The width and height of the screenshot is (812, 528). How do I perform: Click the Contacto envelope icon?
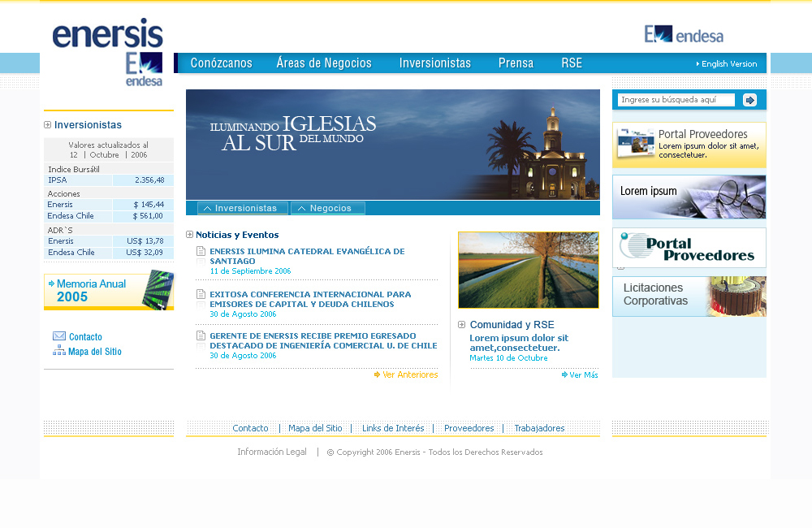[59, 336]
